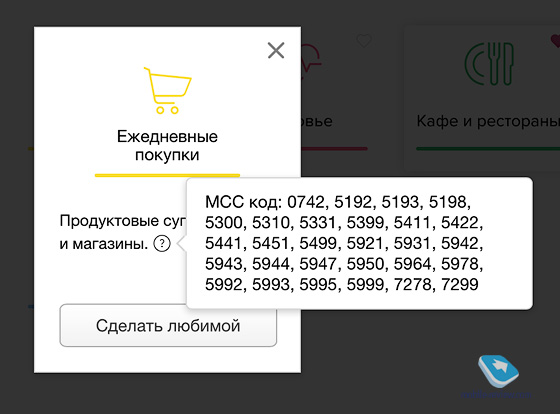
Task: Click the fork and plate restaurant icon
Action: (x=489, y=64)
